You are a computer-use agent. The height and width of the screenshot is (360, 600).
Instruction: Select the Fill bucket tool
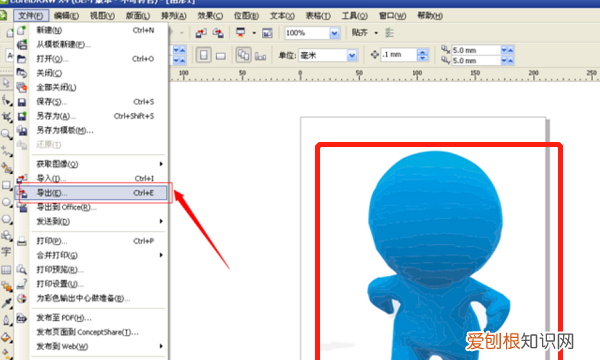[x=6, y=337]
